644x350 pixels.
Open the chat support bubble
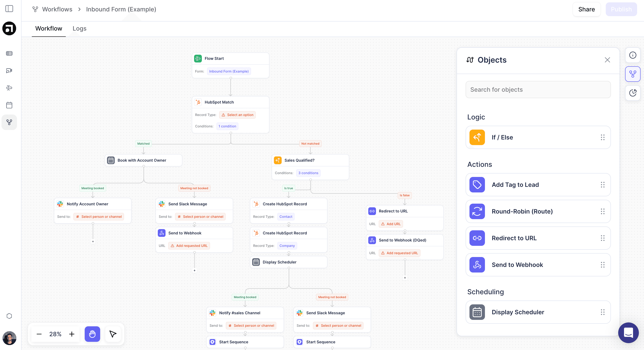tap(628, 333)
